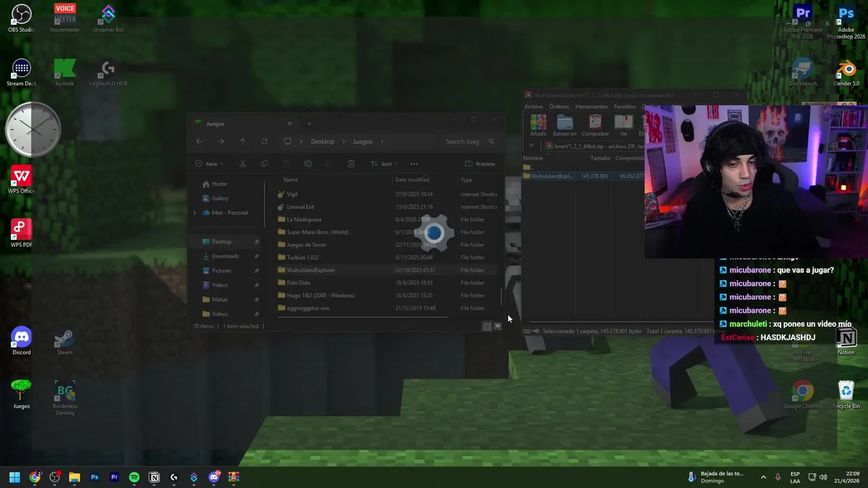The height and width of the screenshot is (488, 868).
Task: Add a new tab in Explorer
Action: 309,123
